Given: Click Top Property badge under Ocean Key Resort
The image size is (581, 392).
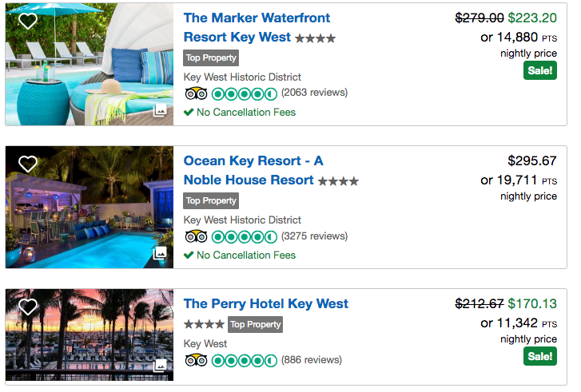Looking at the screenshot, I should point(211,200).
